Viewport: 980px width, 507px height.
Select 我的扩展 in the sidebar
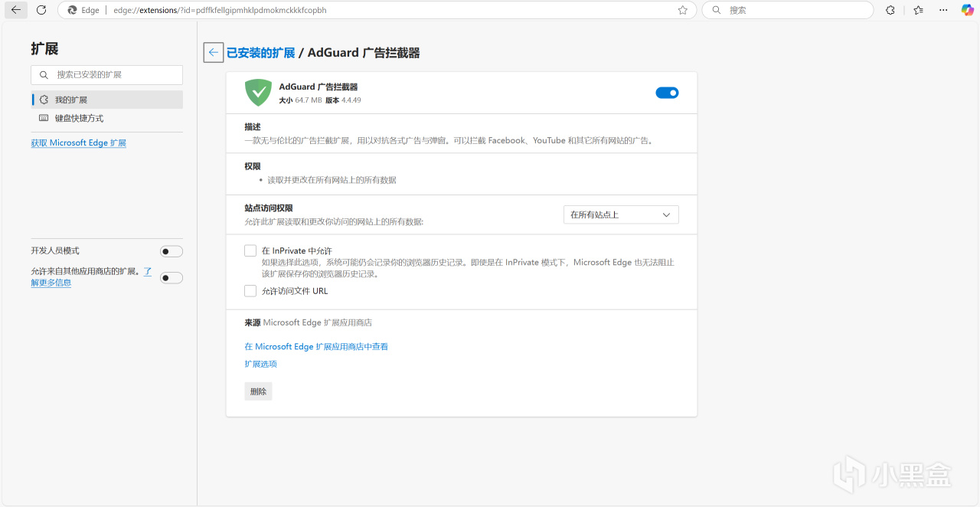click(x=107, y=100)
